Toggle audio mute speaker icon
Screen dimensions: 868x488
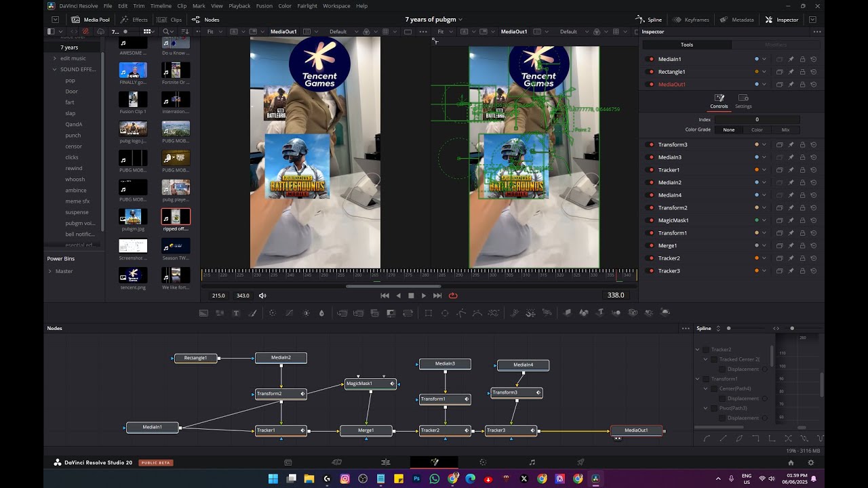(262, 296)
